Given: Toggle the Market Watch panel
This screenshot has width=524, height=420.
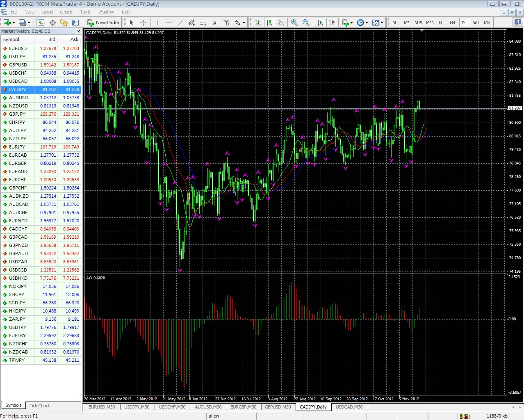Looking at the screenshot, I should (x=41, y=23).
